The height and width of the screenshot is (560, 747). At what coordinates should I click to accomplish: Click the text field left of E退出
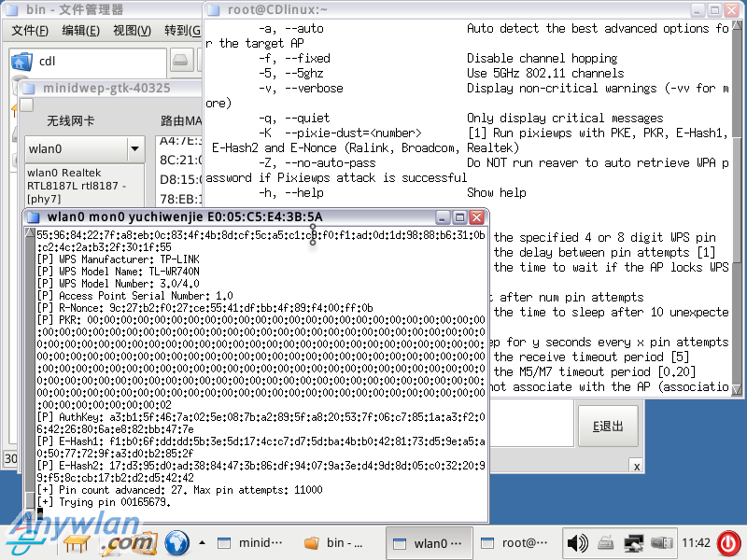(531, 424)
